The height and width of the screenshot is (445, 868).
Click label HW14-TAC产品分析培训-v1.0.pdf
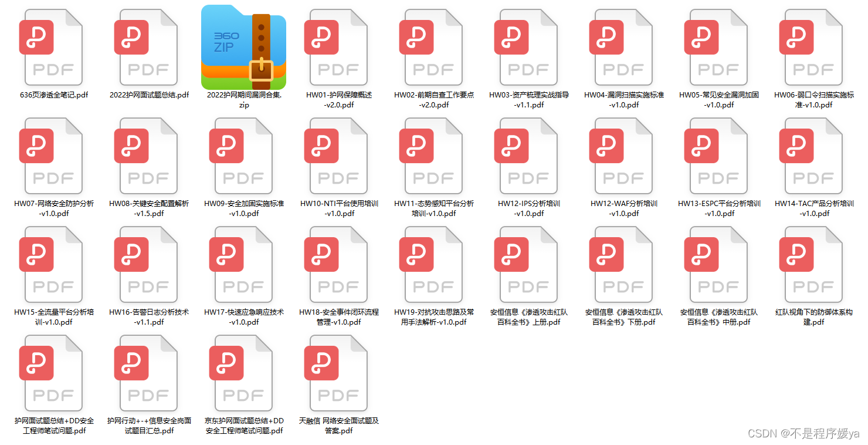point(814,208)
